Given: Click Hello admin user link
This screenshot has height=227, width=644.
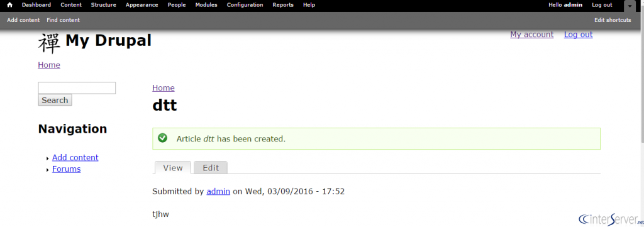Looking at the screenshot, I should 565,5.
